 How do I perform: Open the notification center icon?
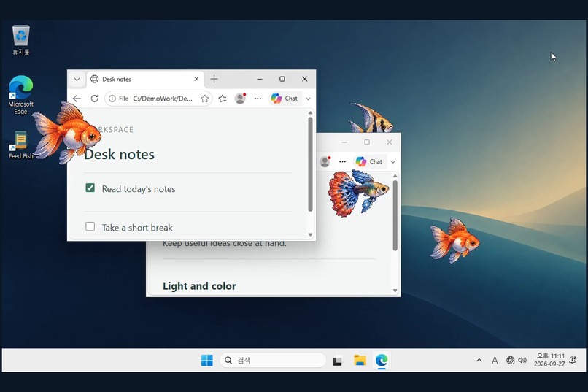(x=573, y=360)
